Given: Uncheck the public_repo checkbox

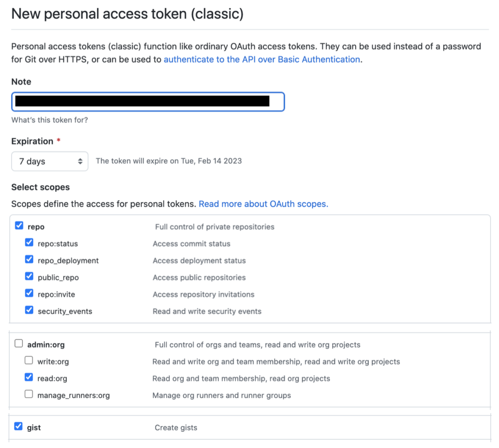Looking at the screenshot, I should pos(29,277).
